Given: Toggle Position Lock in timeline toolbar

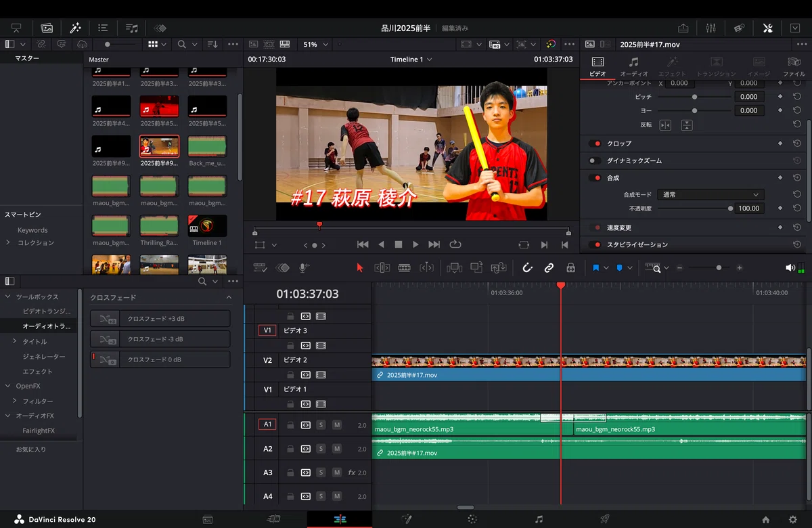Looking at the screenshot, I should coord(570,267).
